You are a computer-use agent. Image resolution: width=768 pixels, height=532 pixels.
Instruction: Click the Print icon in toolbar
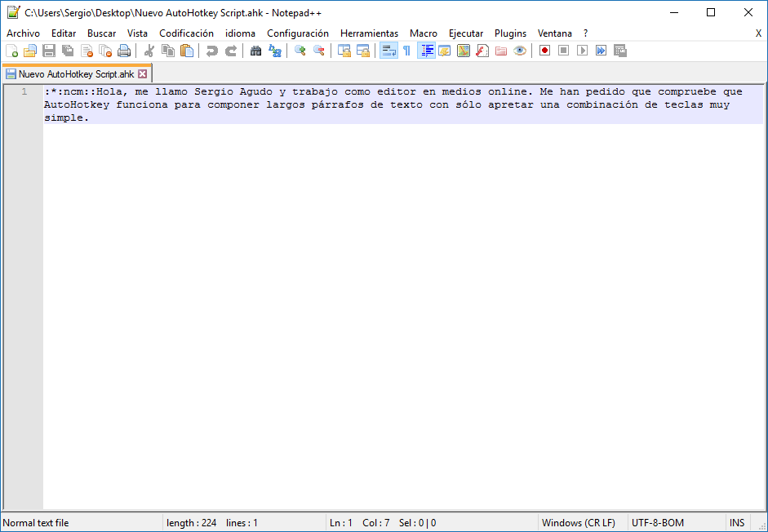coord(124,51)
